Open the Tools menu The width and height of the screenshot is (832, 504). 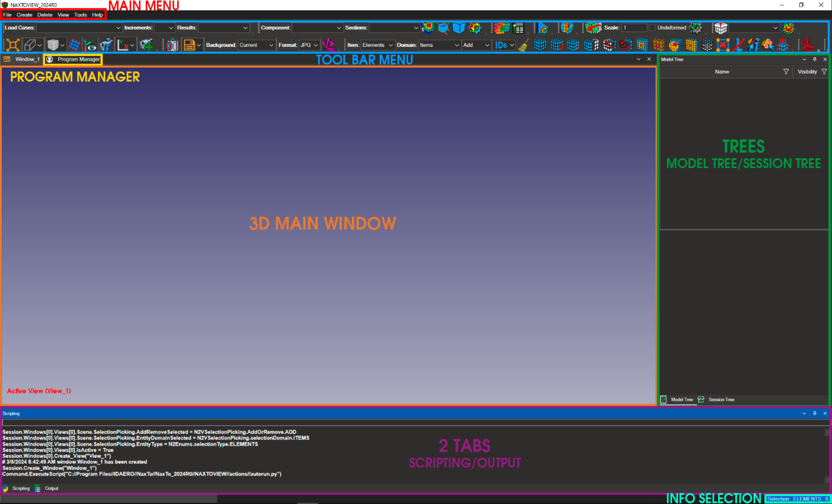pyautogui.click(x=80, y=15)
